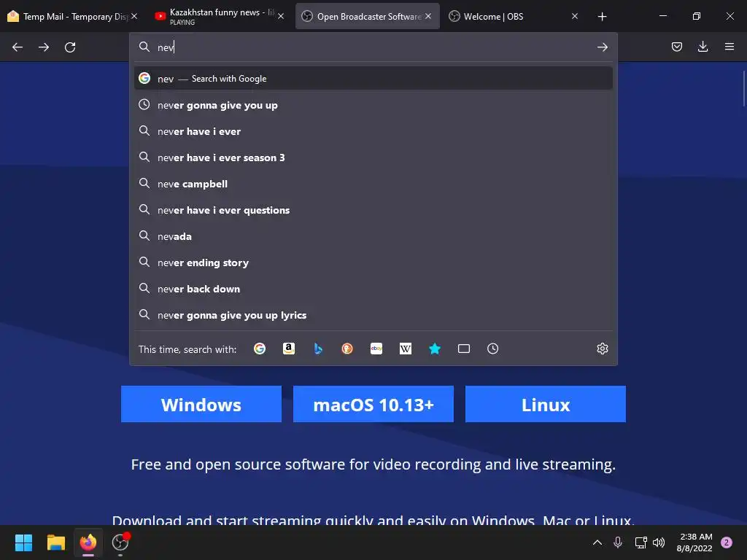Pick the 'nevada' suggestion
The image size is (747, 560).
(x=373, y=236)
